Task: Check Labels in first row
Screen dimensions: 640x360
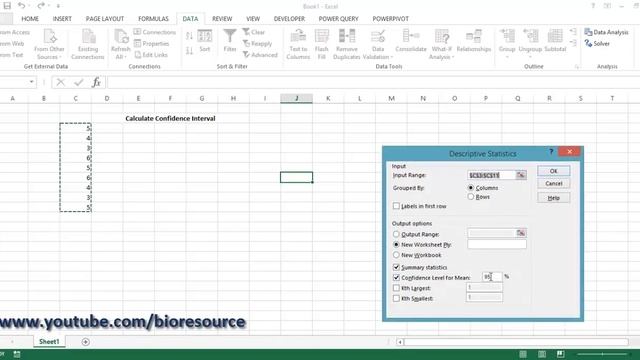Action: pos(396,206)
